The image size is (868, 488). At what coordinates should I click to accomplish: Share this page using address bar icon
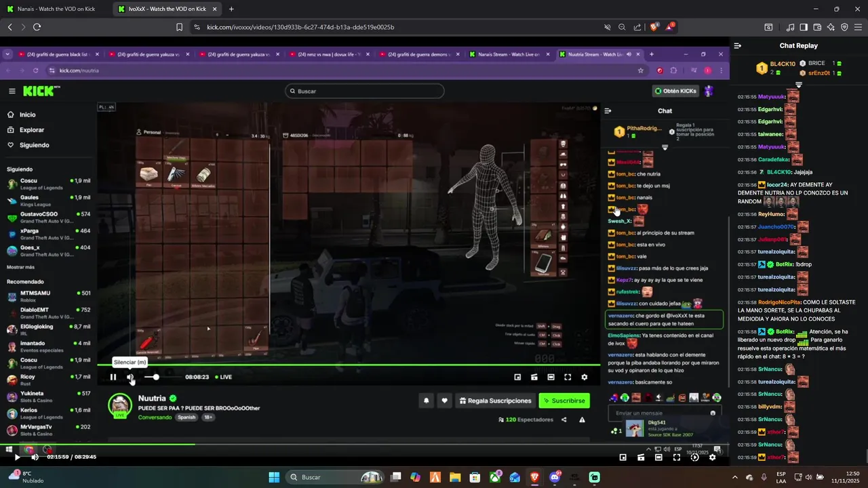tap(637, 27)
